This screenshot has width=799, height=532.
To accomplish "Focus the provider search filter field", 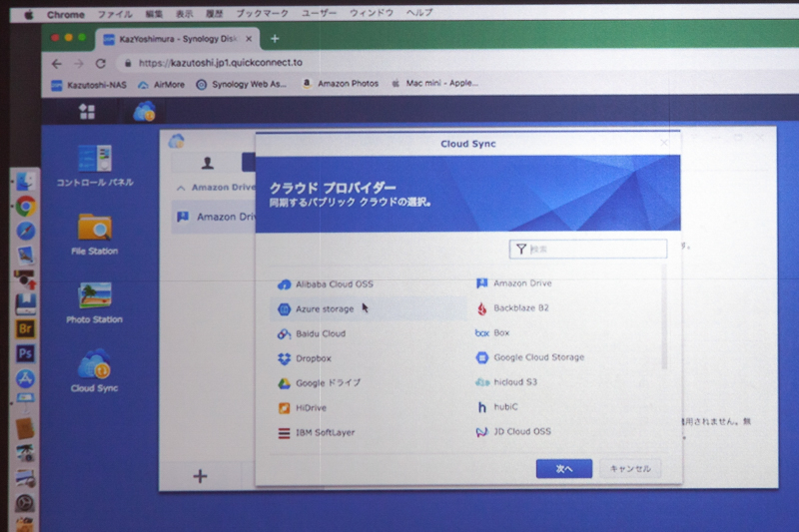I will pyautogui.click(x=588, y=249).
